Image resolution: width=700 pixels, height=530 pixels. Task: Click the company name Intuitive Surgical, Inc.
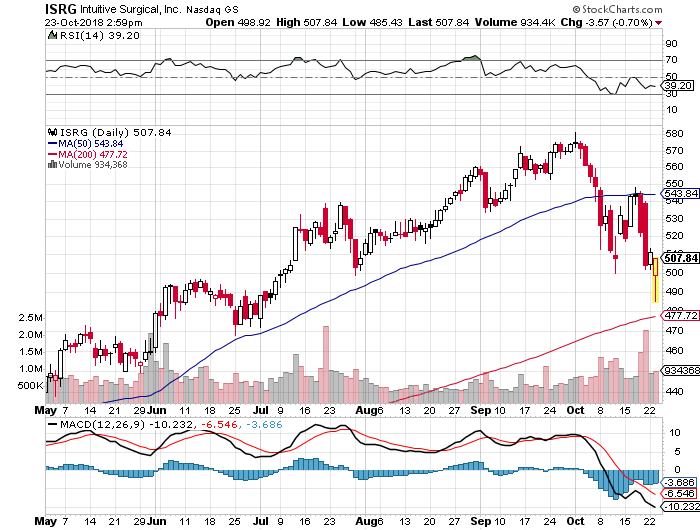pos(131,9)
